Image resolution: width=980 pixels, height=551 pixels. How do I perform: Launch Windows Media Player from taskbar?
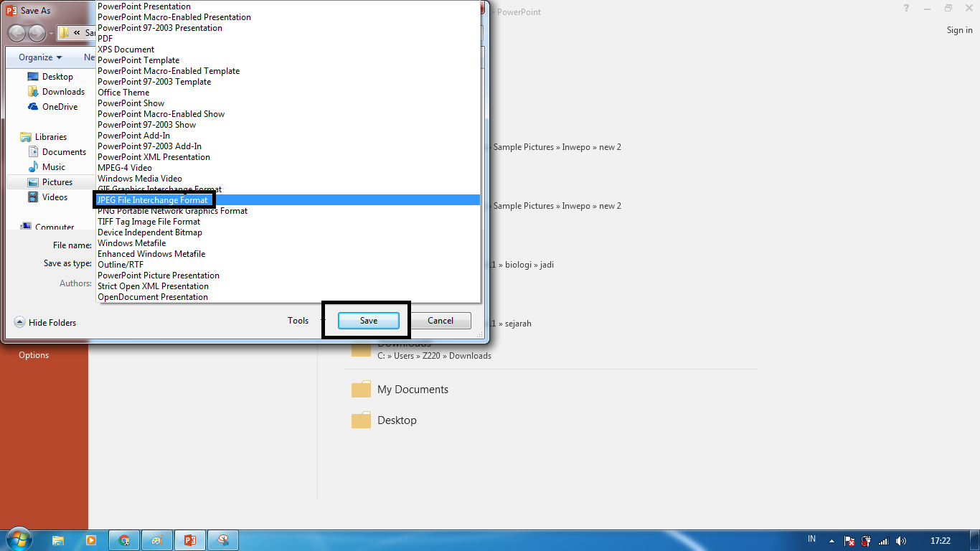coord(90,540)
